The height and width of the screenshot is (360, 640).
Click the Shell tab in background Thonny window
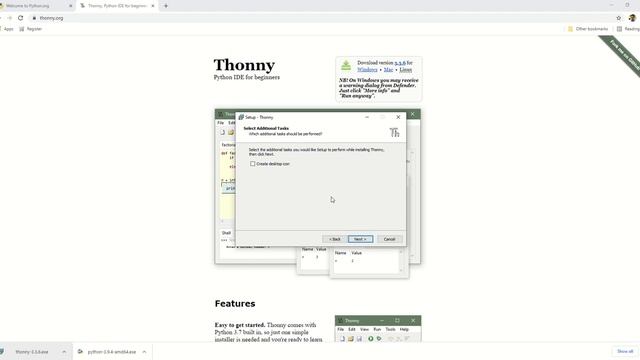pos(226,233)
